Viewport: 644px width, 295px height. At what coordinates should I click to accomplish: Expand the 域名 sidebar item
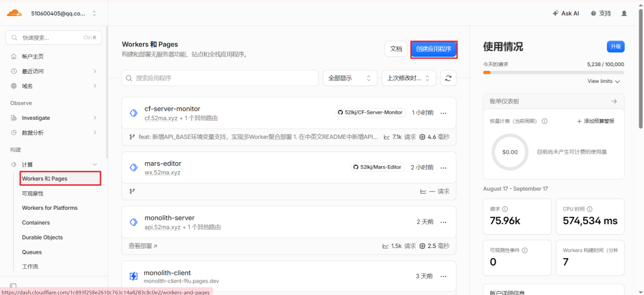tap(54, 86)
